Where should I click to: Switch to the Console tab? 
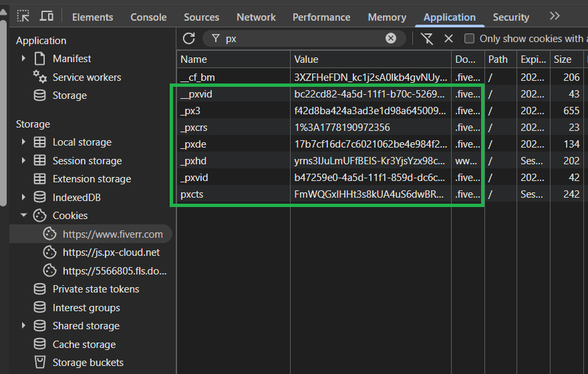coord(148,17)
